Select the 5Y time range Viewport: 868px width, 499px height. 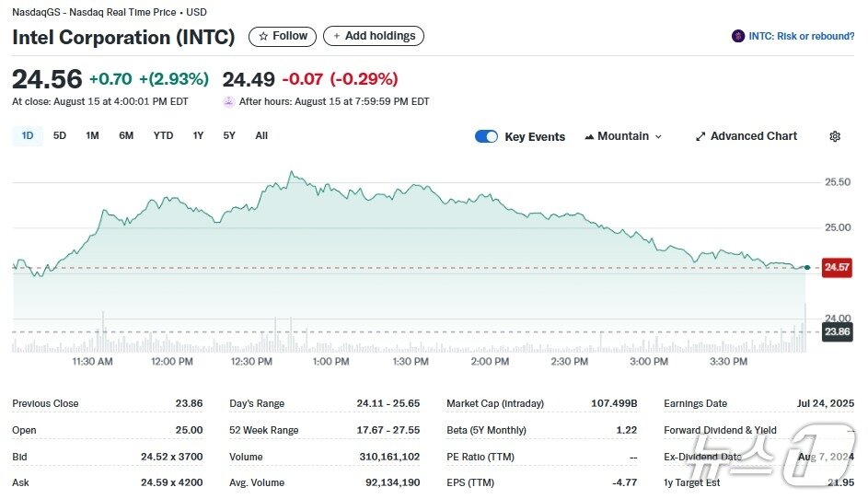pos(229,135)
